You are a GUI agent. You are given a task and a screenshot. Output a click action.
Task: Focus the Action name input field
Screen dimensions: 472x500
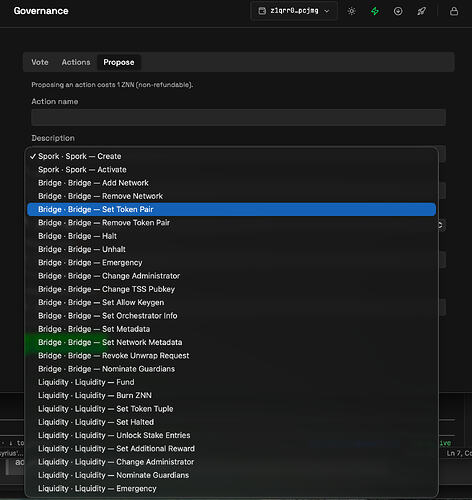pyautogui.click(x=238, y=117)
